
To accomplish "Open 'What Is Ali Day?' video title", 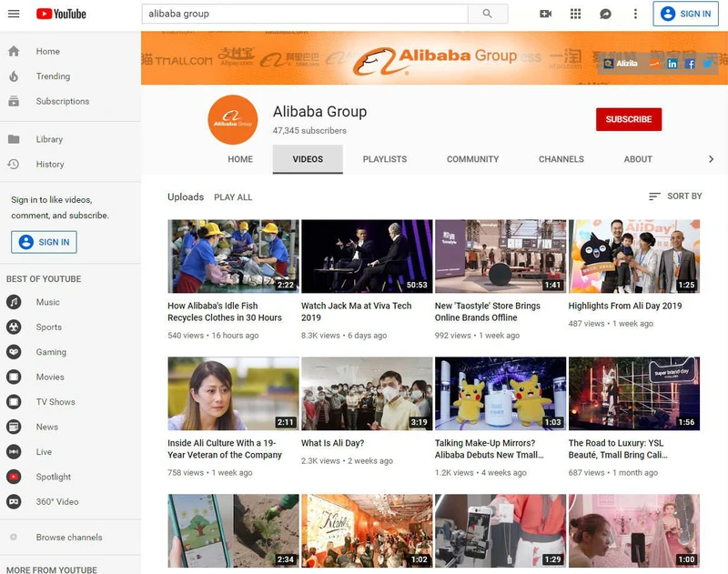I will 332,443.
